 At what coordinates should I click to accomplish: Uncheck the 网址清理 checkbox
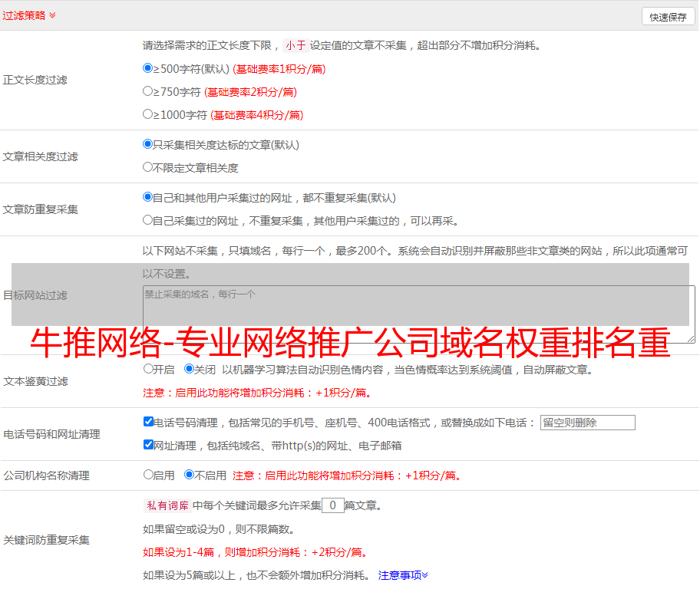pos(148,445)
